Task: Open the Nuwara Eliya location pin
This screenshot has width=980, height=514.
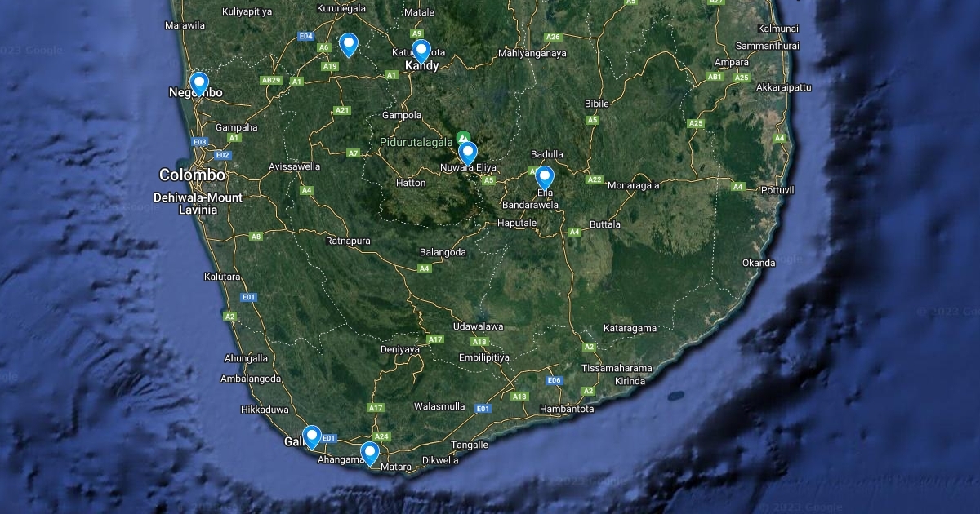Action: [467, 153]
